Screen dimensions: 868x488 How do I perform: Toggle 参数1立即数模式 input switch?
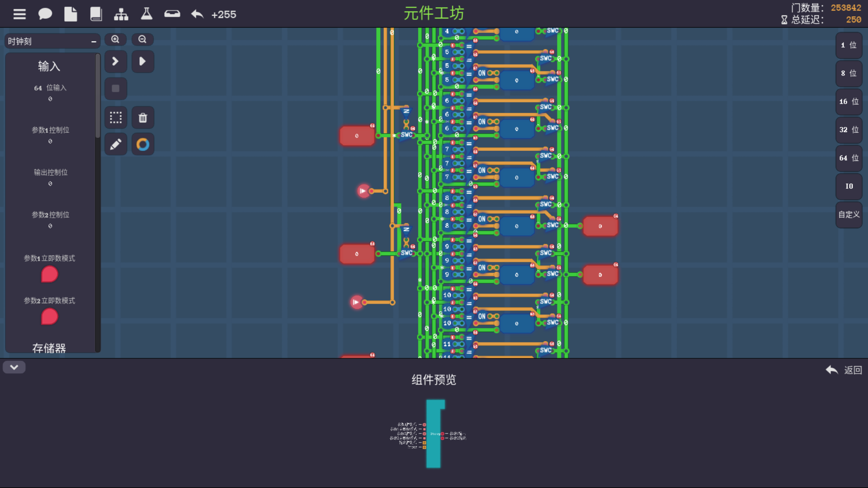coord(49,274)
